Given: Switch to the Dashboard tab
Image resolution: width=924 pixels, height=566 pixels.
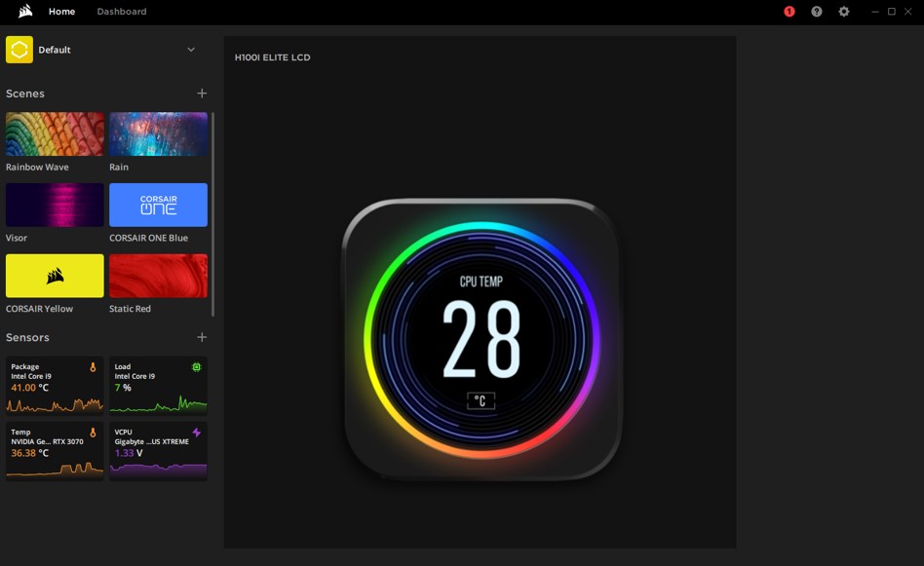Looking at the screenshot, I should click(x=122, y=11).
